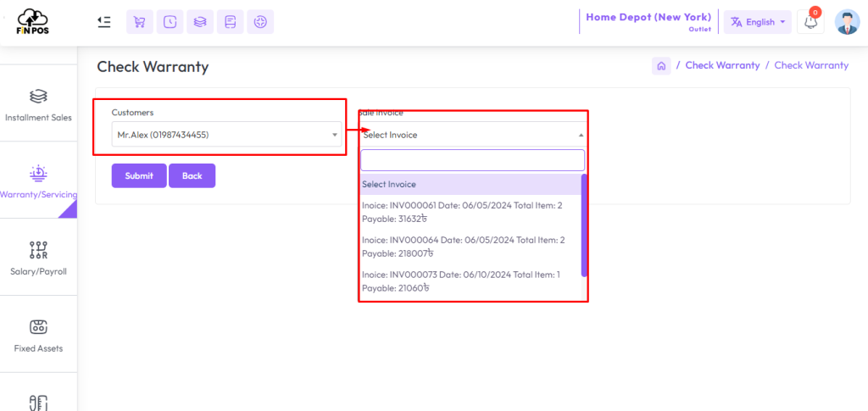Choose the Select Invoice placeholder option

(x=470, y=184)
